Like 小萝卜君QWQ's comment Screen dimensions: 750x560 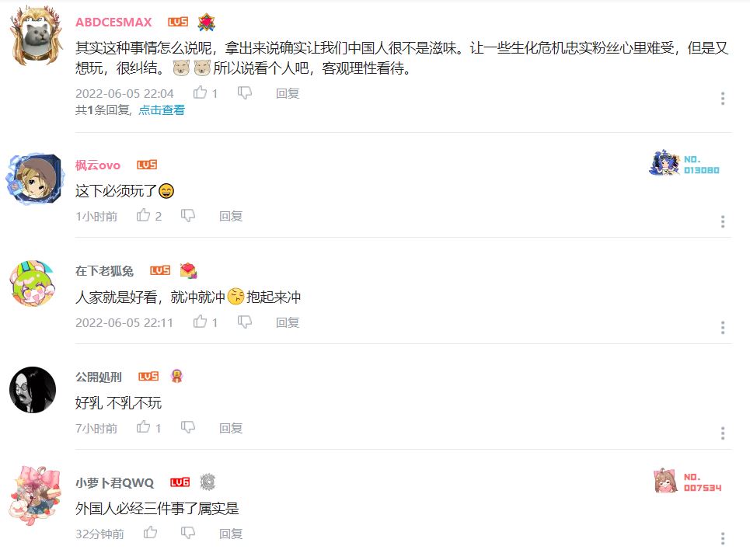point(150,533)
